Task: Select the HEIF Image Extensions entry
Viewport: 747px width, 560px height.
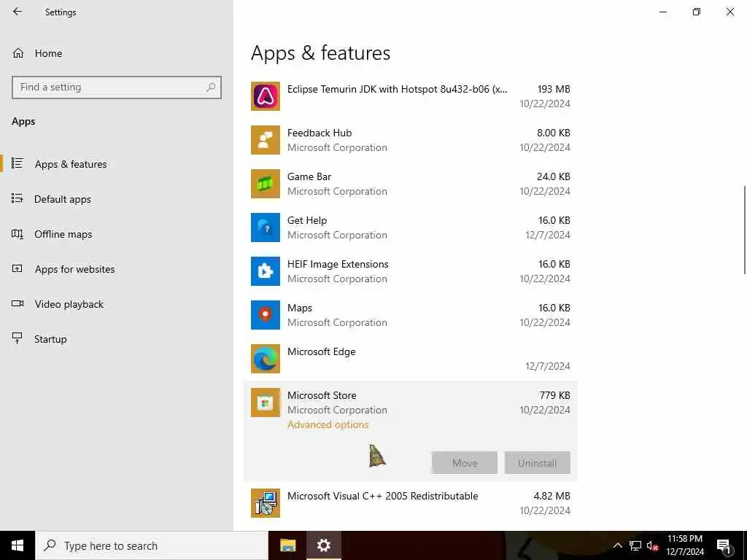Action: [x=411, y=271]
